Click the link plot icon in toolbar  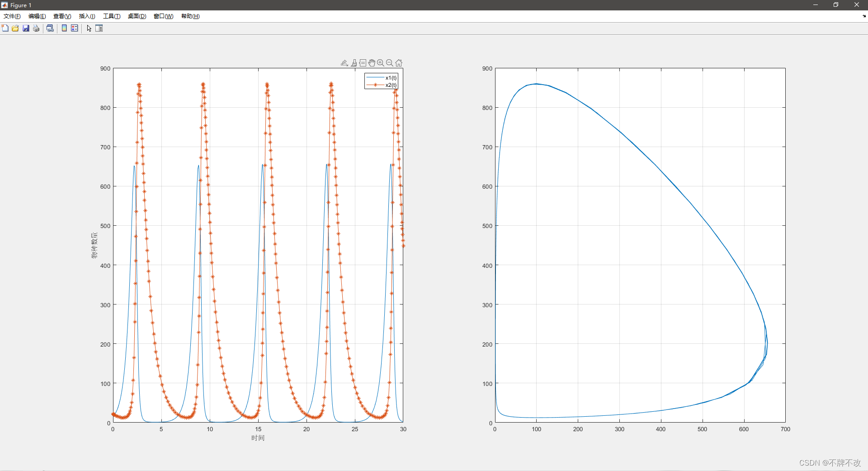[x=50, y=28]
